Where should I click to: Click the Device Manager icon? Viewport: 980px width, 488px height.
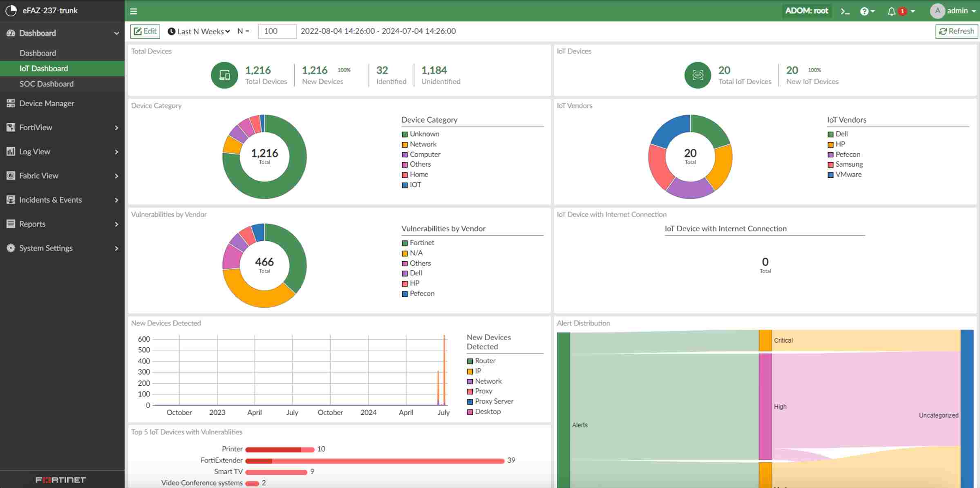(11, 103)
